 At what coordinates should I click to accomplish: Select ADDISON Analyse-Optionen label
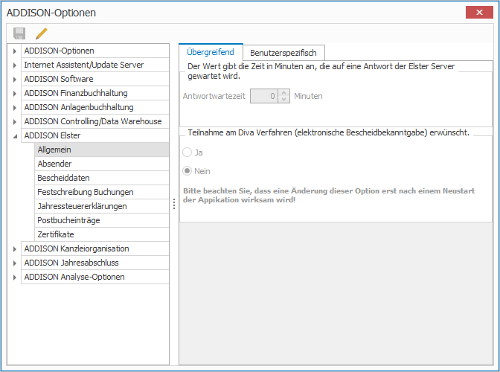74,277
